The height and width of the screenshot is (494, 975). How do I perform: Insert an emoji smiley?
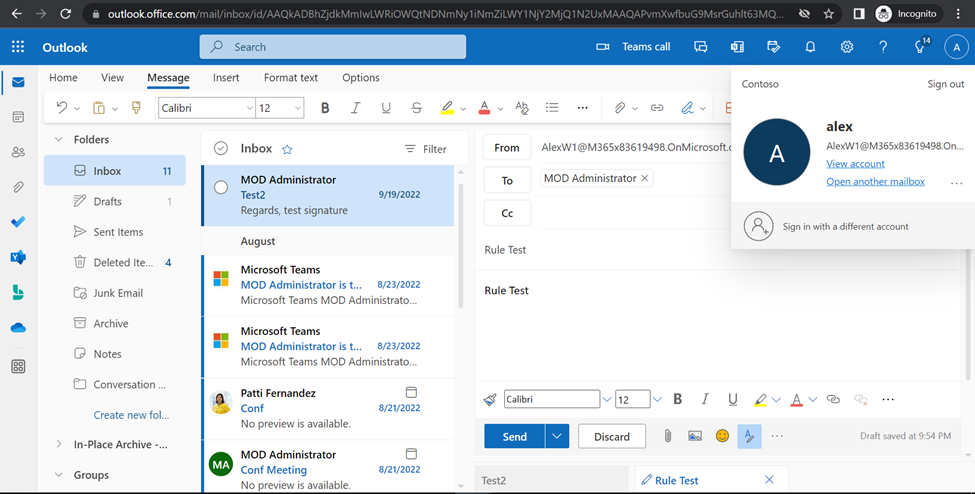point(722,436)
